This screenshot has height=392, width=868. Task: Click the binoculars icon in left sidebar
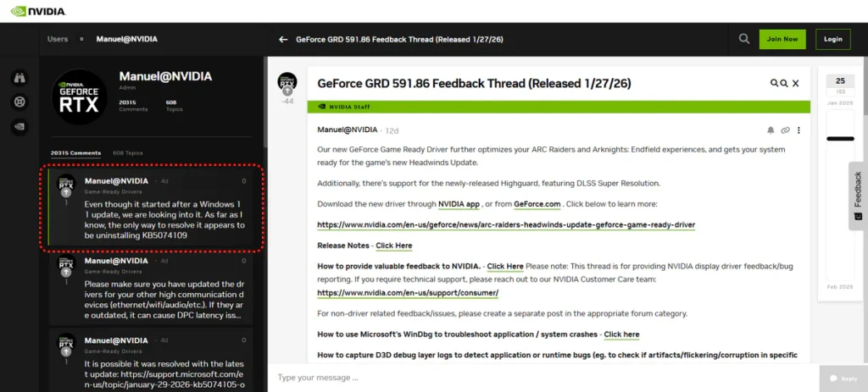point(19,79)
